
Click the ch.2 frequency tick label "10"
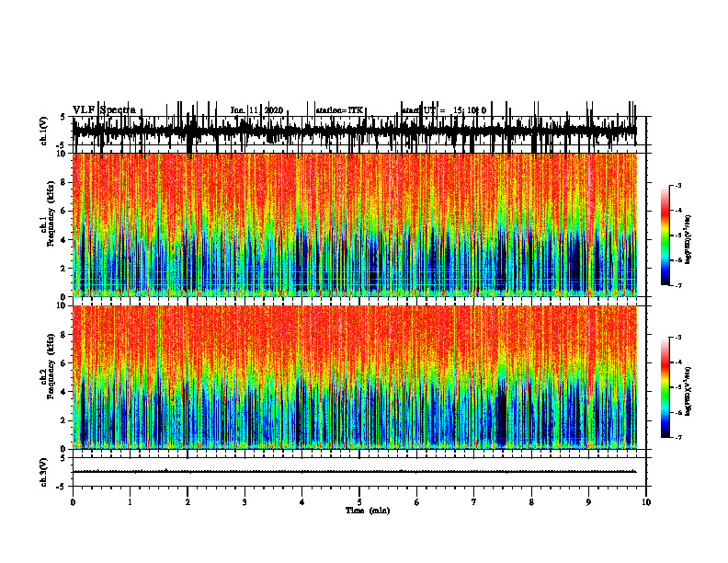(x=62, y=305)
